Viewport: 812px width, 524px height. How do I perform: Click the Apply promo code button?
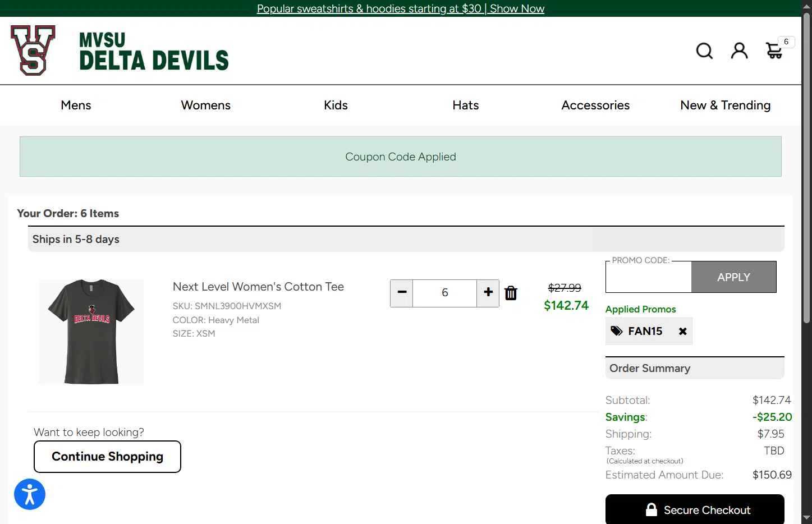(733, 277)
